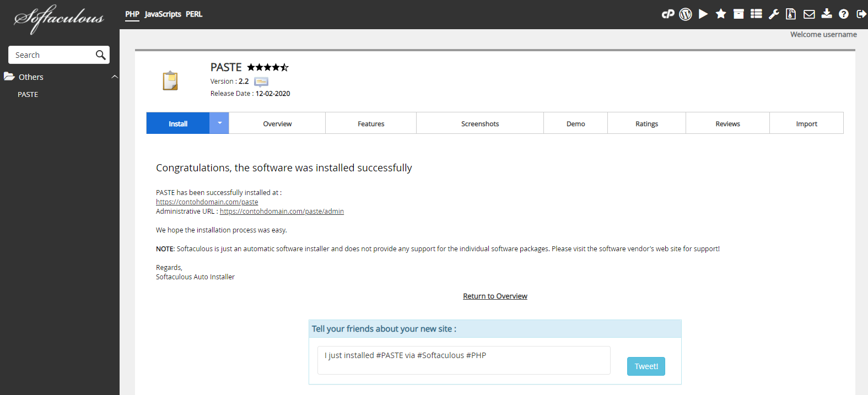
Task: Open the WordPress manager icon
Action: click(x=686, y=14)
